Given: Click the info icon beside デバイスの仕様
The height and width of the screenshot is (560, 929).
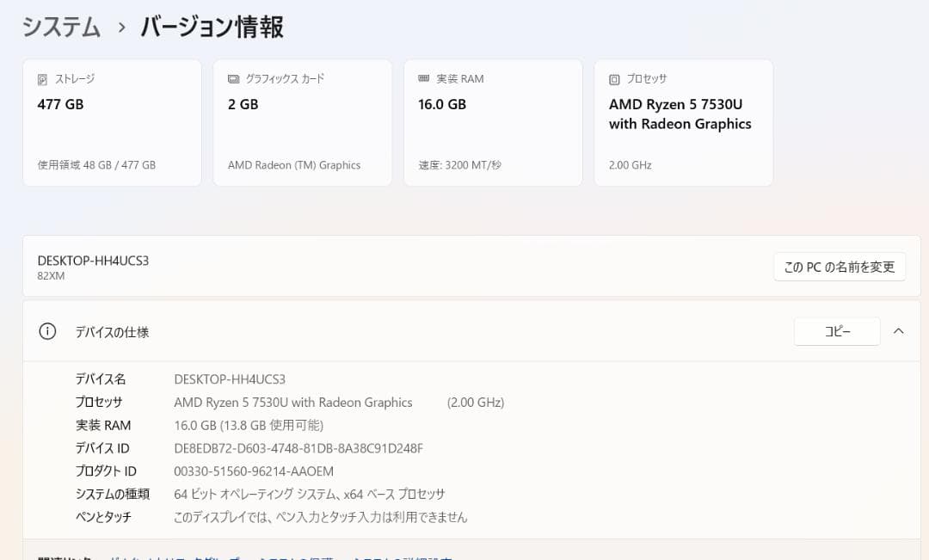Looking at the screenshot, I should [47, 331].
